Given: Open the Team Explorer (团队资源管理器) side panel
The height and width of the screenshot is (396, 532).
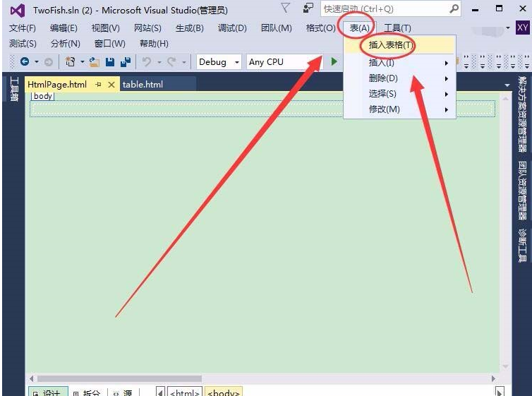Looking at the screenshot, I should [522, 191].
